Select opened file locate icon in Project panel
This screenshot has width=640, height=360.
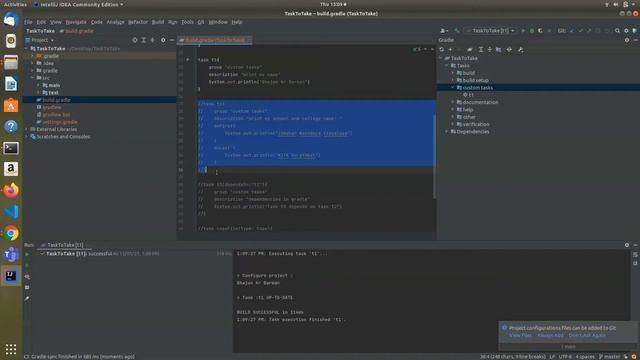pyautogui.click(x=135, y=40)
